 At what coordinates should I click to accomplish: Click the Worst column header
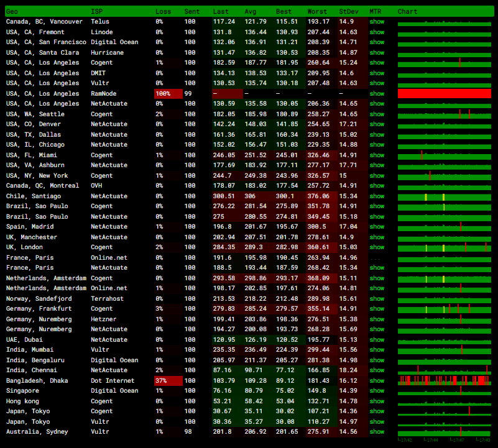tap(317, 11)
